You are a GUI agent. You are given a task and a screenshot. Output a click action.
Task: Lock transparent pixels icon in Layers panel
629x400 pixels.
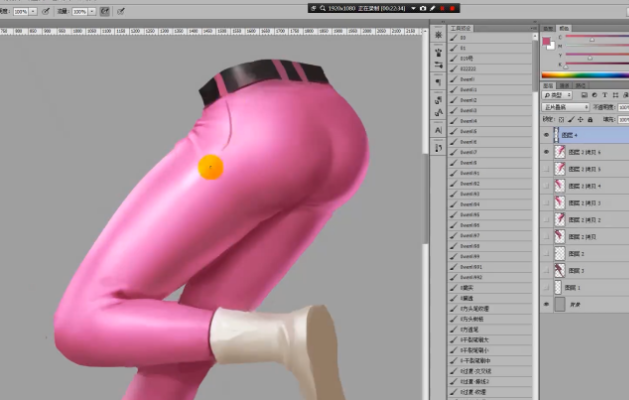(561, 120)
